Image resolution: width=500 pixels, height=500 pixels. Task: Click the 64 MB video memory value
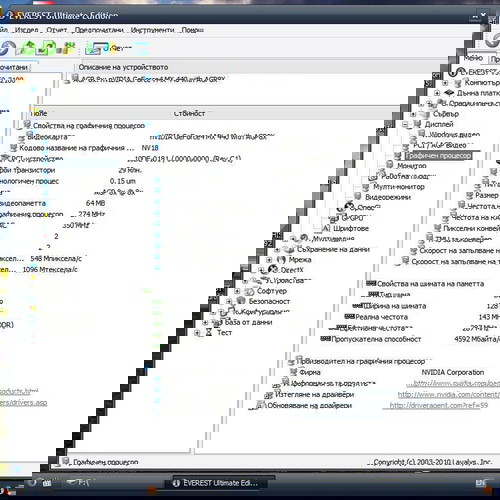pos(95,203)
